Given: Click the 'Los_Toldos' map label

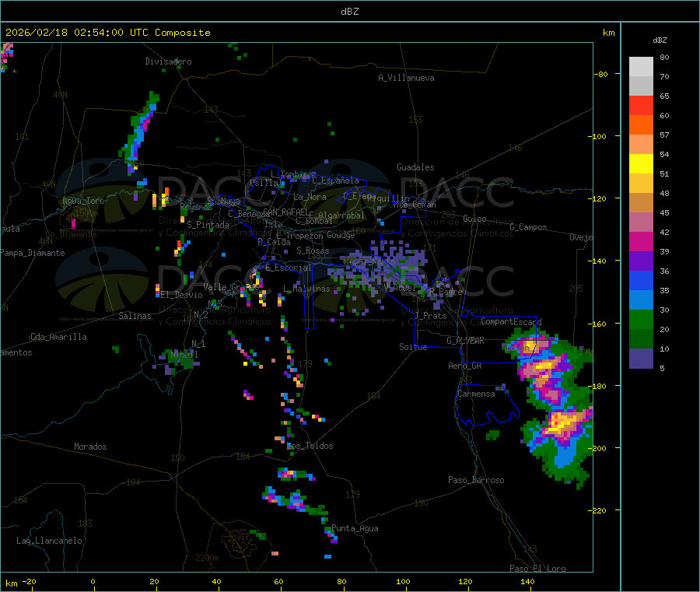Looking at the screenshot, I should (x=310, y=446).
